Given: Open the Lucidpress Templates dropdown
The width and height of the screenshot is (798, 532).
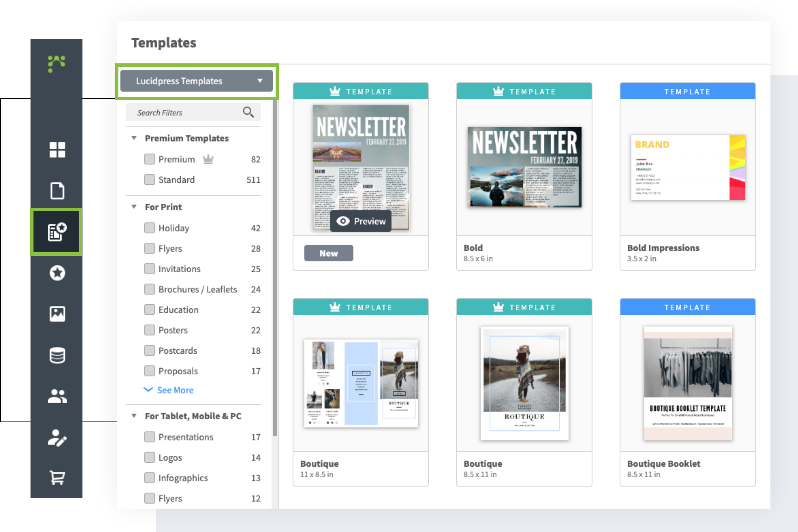Looking at the screenshot, I should (x=197, y=81).
